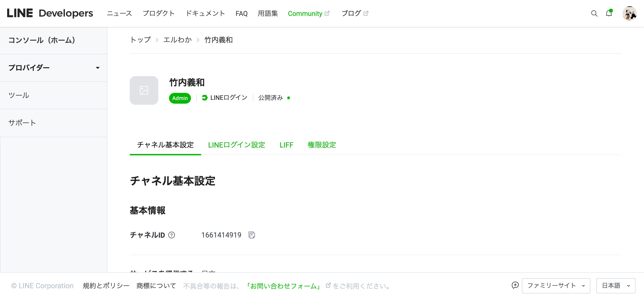Open the お問い合わせフォーム link

[284, 286]
